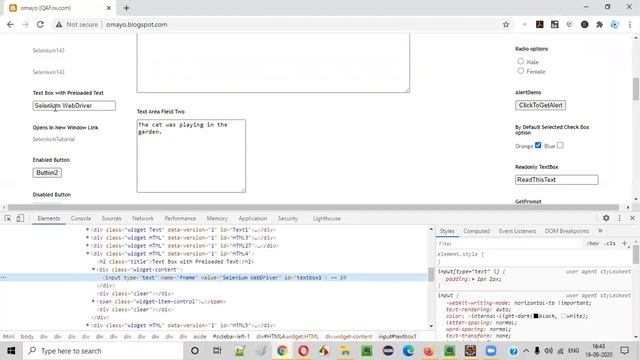Click the browser back arrow
This screenshot has width=640, height=360.
(x=10, y=24)
